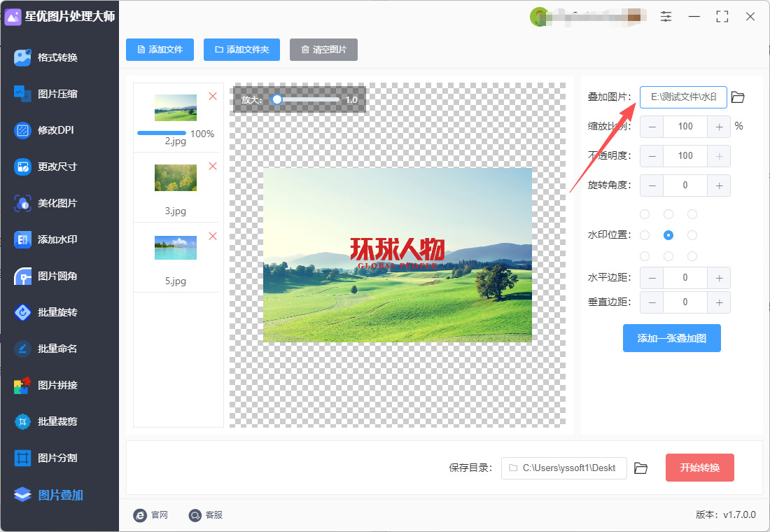Viewport: 770px width, 532px height.
Task: Click 添加一张叠加图 add overlay button
Action: (672, 338)
